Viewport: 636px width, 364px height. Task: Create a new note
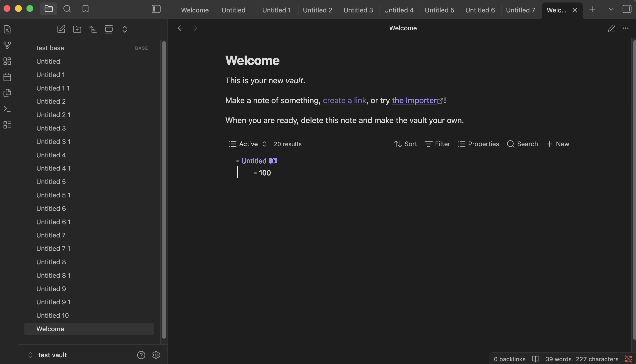61,29
